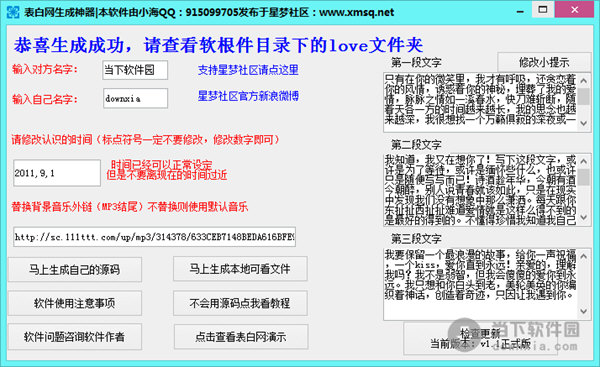Click the MP3 music URL input field
Screen dimensions: 600x367
155,237
